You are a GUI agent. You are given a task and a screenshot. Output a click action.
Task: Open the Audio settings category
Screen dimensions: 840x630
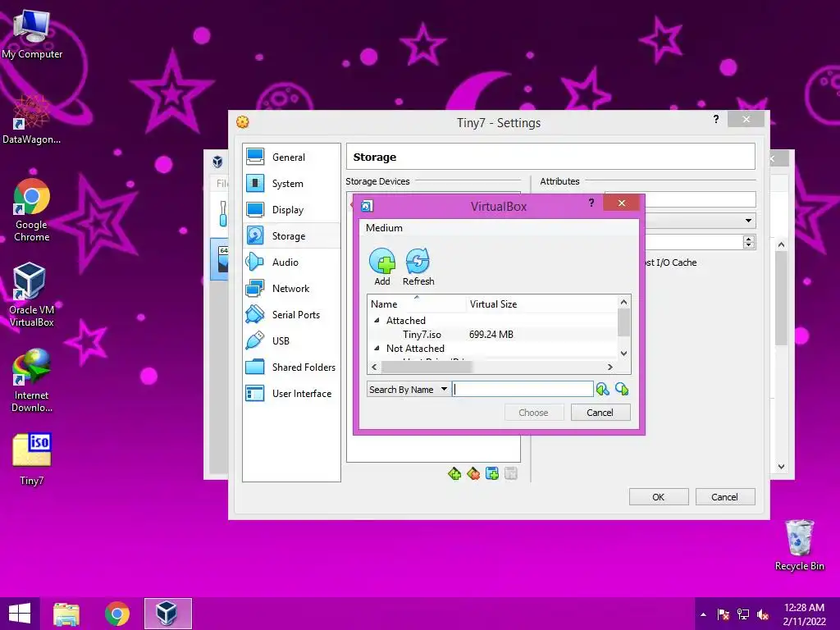coord(291,262)
